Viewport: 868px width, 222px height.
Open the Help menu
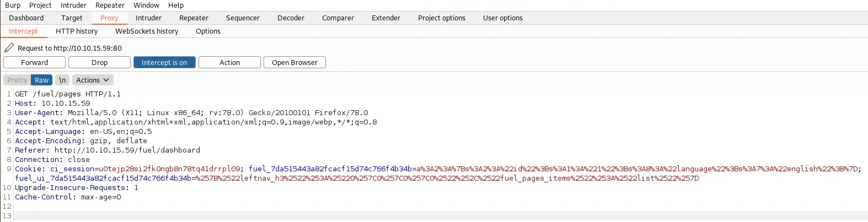tap(176, 6)
